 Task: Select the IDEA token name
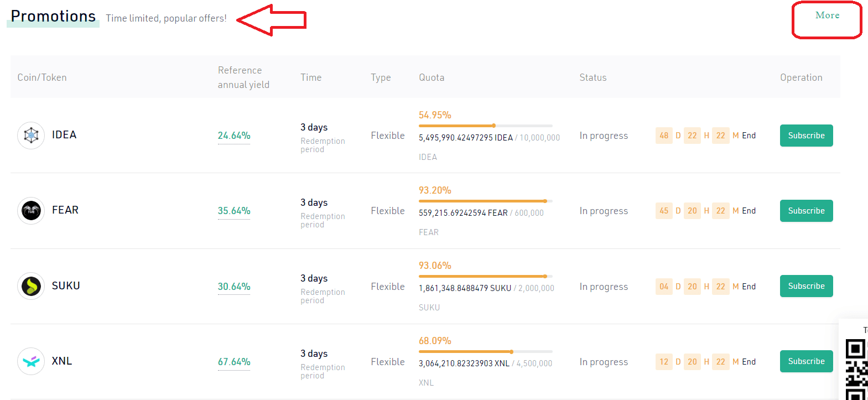tap(64, 135)
